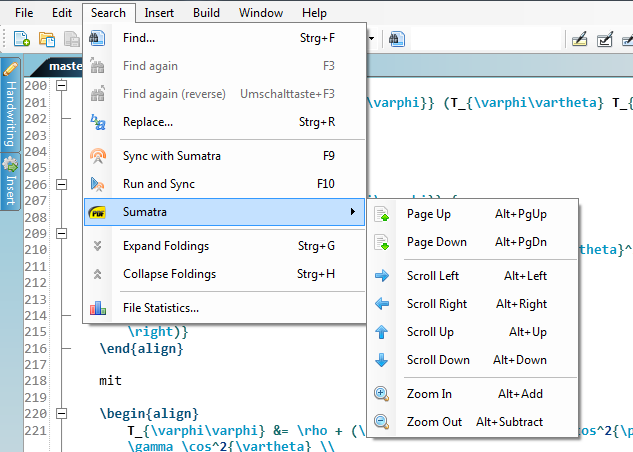
Task: Open the Sumatra submenu entry
Action: (224, 212)
